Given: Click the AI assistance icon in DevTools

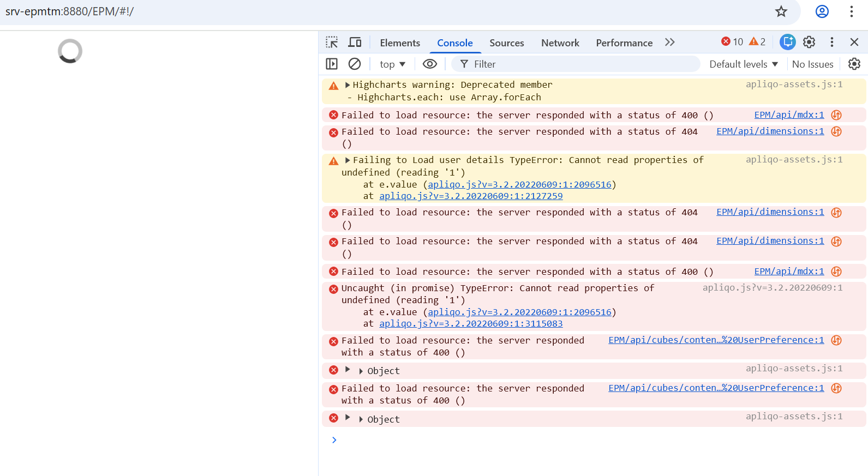Looking at the screenshot, I should pyautogui.click(x=787, y=42).
